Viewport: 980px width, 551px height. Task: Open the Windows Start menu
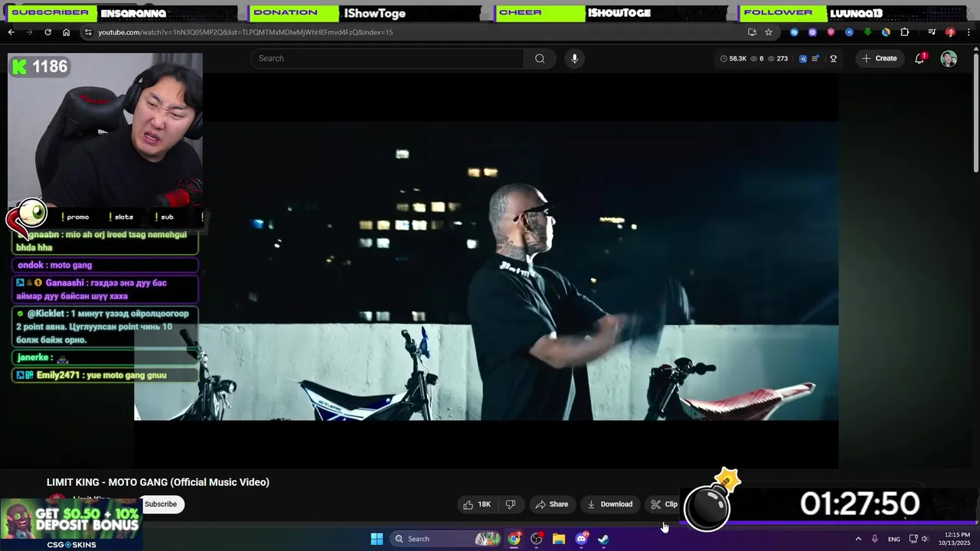pyautogui.click(x=377, y=539)
